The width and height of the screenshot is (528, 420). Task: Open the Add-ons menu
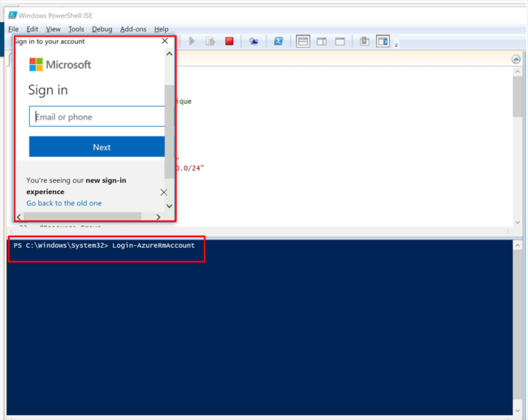point(133,29)
